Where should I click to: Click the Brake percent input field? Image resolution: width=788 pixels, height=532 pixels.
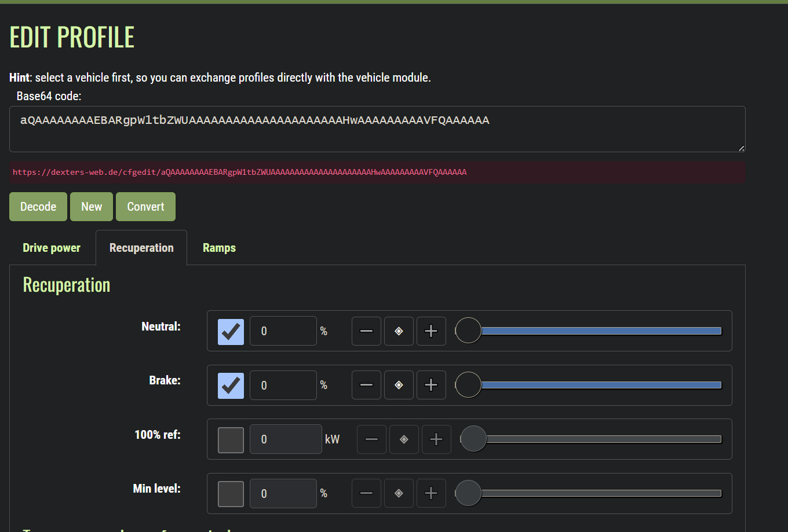point(283,385)
